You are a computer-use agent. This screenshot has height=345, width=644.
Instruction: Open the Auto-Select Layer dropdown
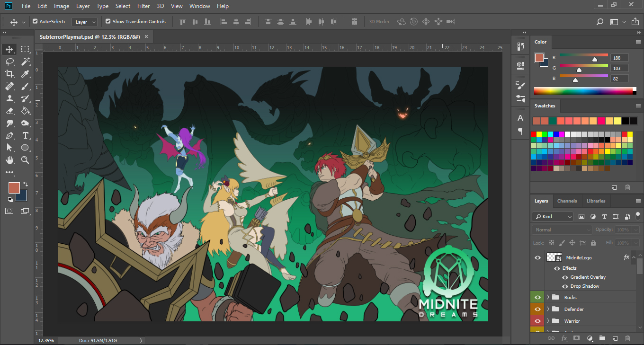[x=85, y=22]
